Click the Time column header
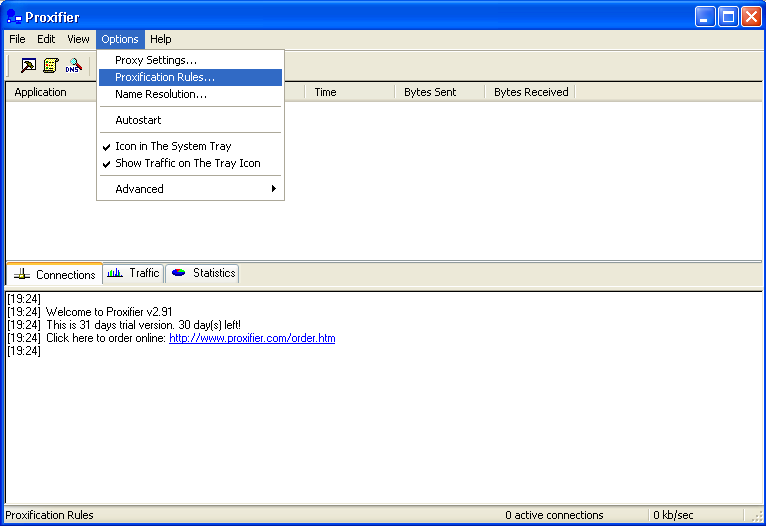This screenshot has height=526, width=766. click(x=350, y=92)
